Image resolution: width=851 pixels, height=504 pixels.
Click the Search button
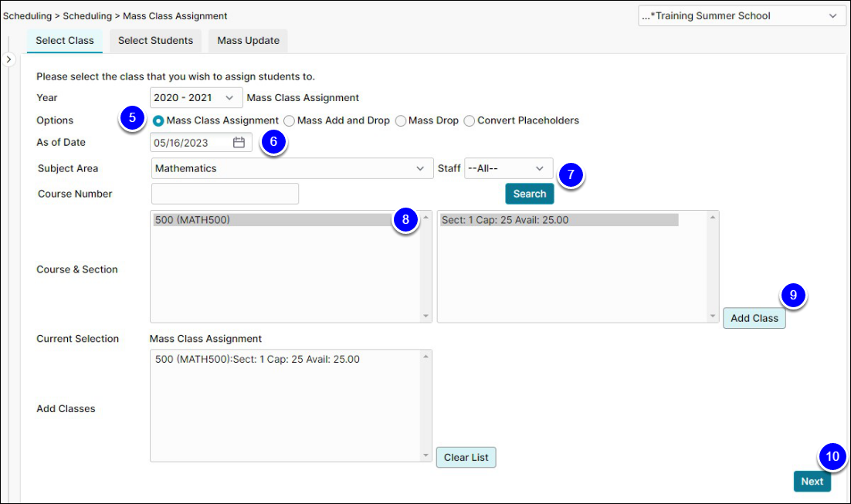(x=530, y=194)
